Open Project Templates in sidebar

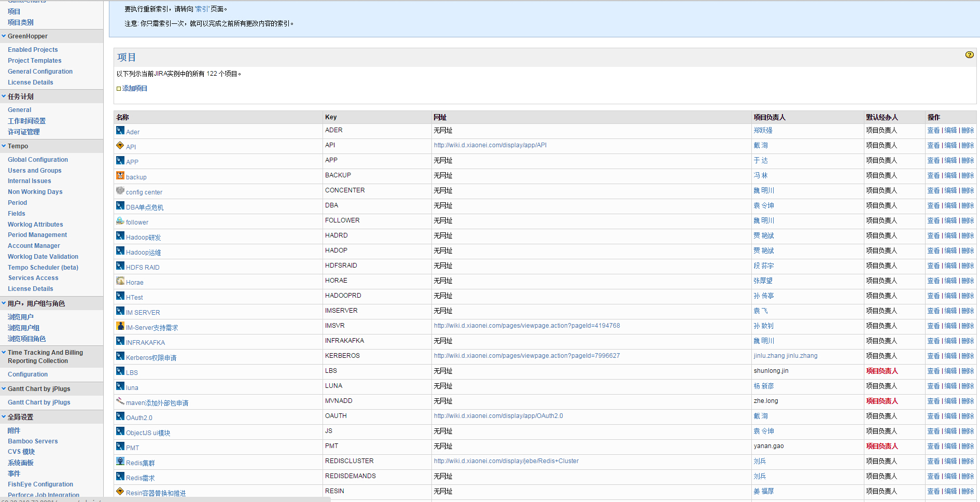(34, 61)
